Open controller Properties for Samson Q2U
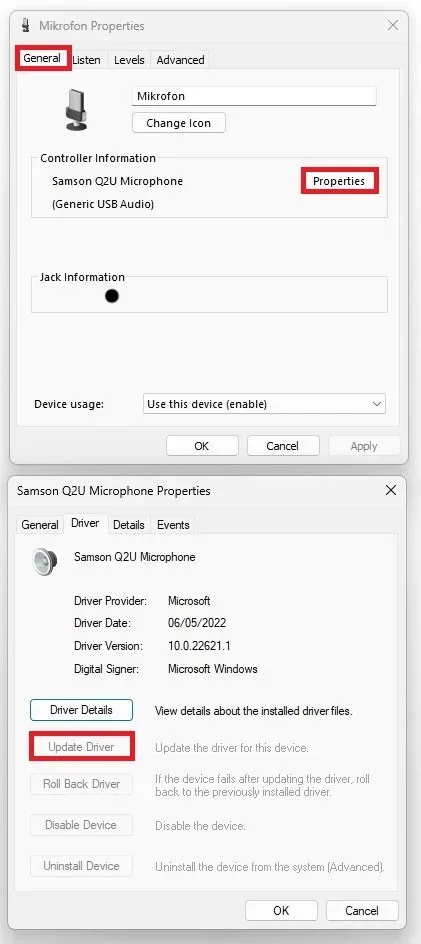Screen dimensions: 421x944 (x=339, y=181)
